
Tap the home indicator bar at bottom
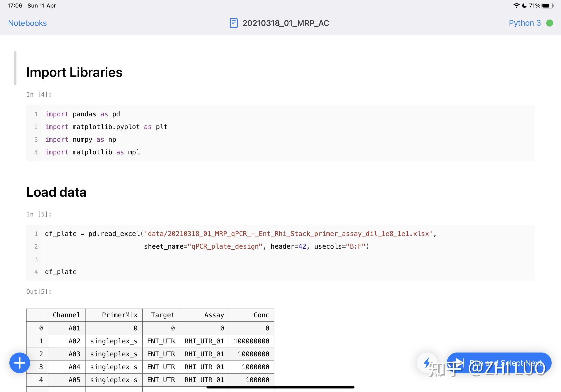click(x=280, y=387)
